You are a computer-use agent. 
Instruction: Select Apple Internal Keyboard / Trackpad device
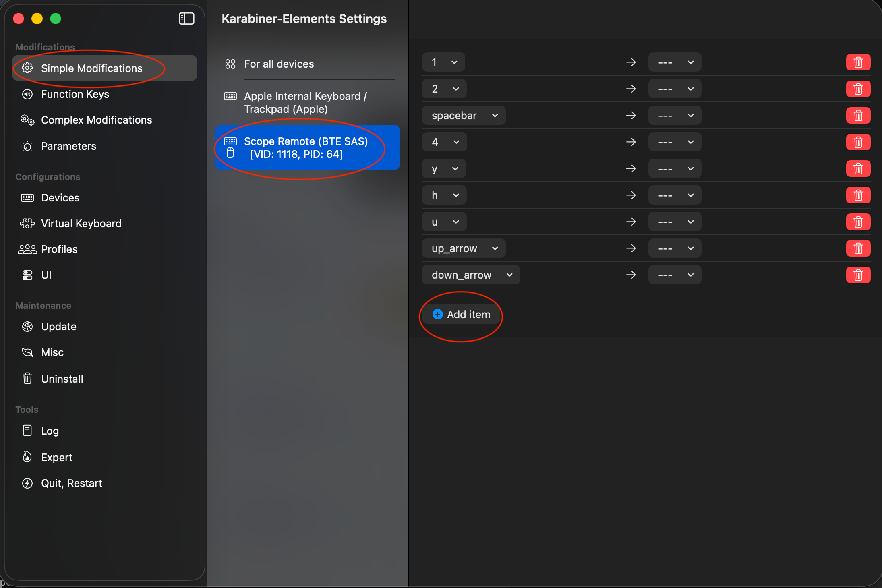pyautogui.click(x=305, y=103)
